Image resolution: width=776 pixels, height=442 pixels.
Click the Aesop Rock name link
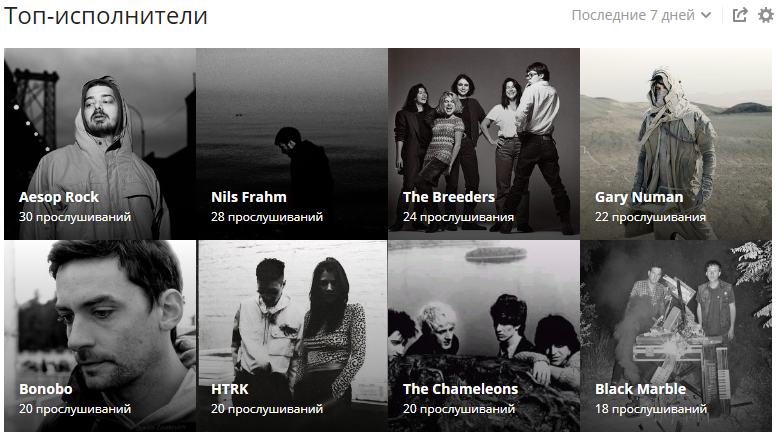click(x=59, y=197)
